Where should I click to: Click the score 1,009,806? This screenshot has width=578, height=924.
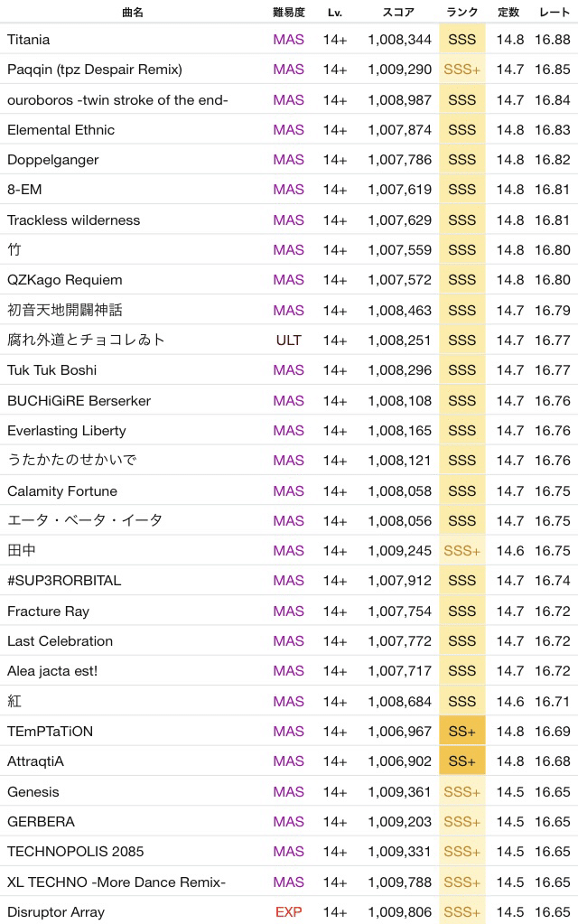click(x=399, y=912)
